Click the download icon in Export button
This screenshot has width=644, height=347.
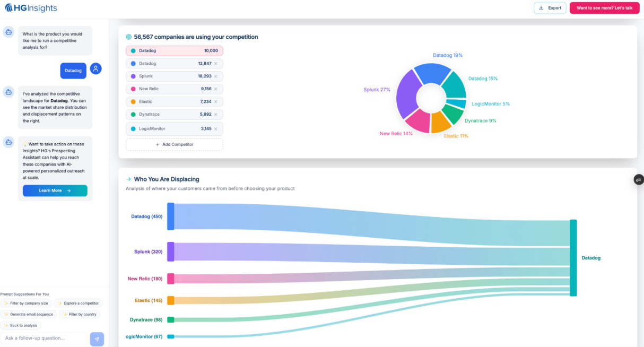[541, 8]
